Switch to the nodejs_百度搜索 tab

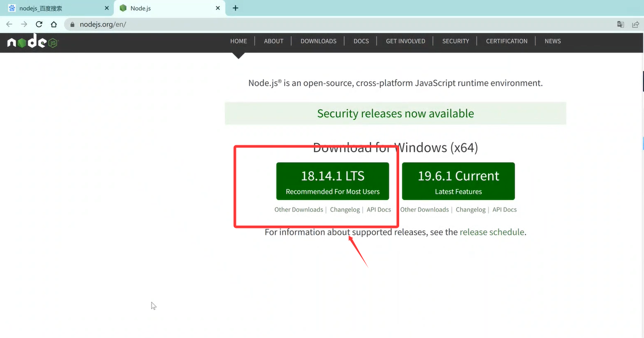coord(56,8)
